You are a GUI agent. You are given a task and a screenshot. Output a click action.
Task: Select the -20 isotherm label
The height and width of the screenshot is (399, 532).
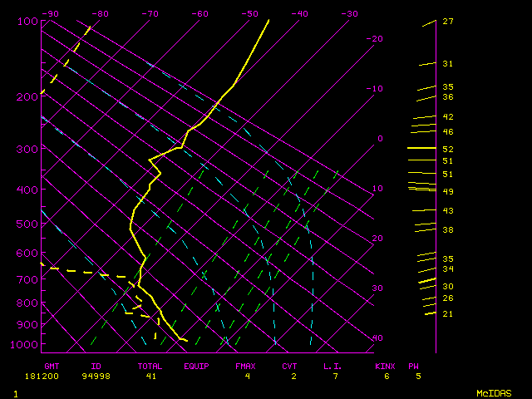pos(376,39)
